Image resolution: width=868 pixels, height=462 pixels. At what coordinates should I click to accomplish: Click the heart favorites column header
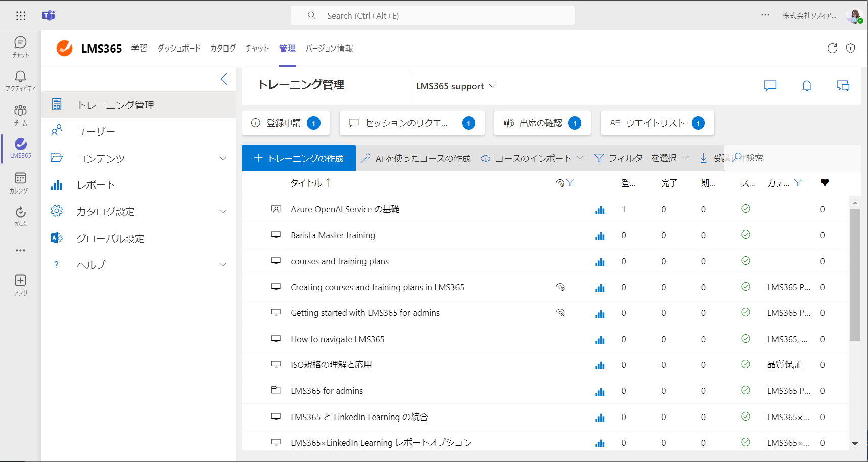pyautogui.click(x=825, y=182)
